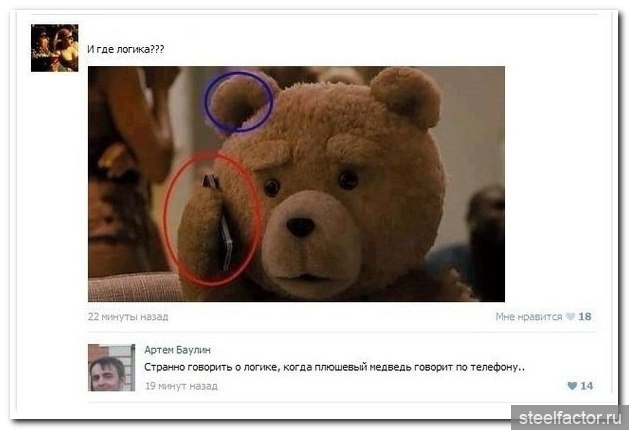Click the bear's uncircled ear

(x=406, y=96)
